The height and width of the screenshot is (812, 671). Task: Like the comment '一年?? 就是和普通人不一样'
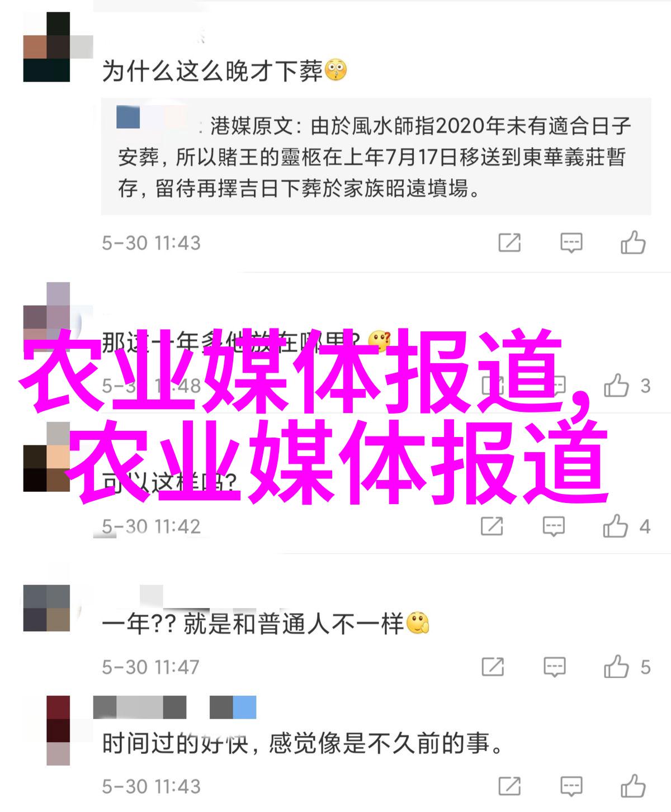tap(616, 667)
